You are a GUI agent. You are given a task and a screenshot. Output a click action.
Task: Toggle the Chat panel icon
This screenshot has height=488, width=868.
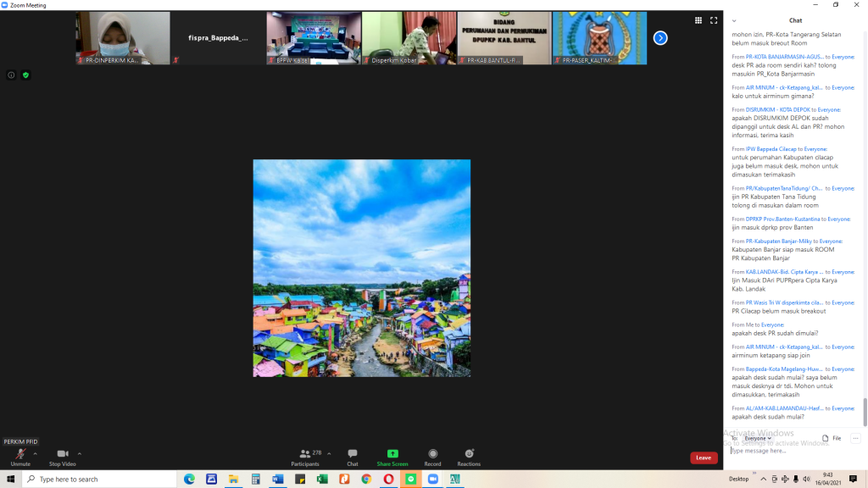click(x=352, y=455)
